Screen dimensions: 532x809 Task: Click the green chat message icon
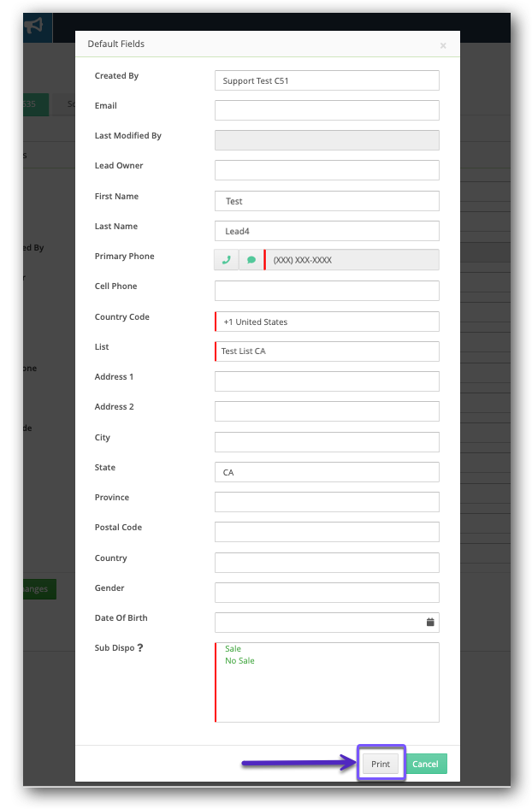click(x=251, y=260)
